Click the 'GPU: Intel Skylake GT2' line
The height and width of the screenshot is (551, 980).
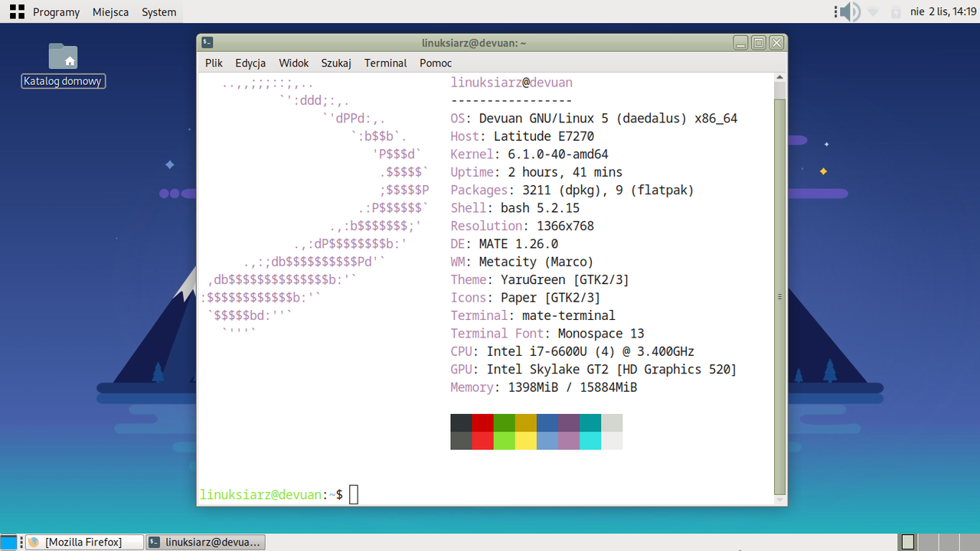[593, 369]
